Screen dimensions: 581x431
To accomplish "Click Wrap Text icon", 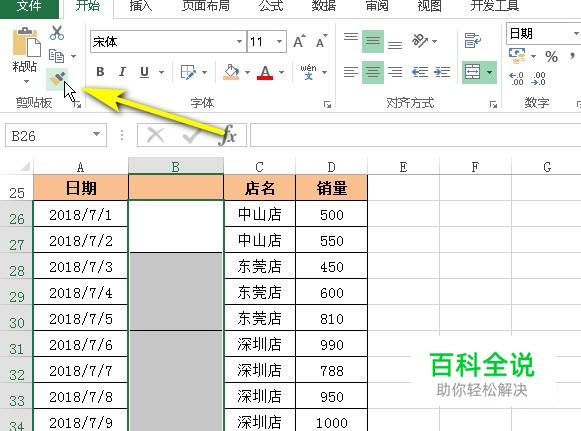I will [472, 40].
